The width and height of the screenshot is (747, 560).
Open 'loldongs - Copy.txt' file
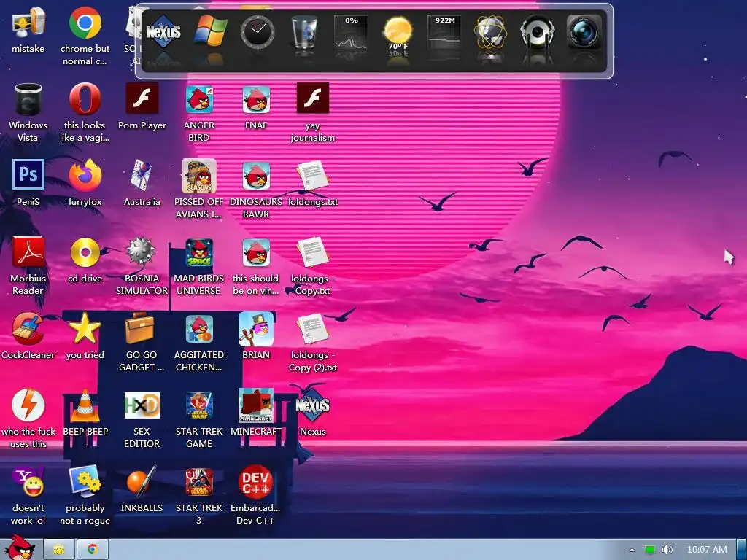pos(312,252)
